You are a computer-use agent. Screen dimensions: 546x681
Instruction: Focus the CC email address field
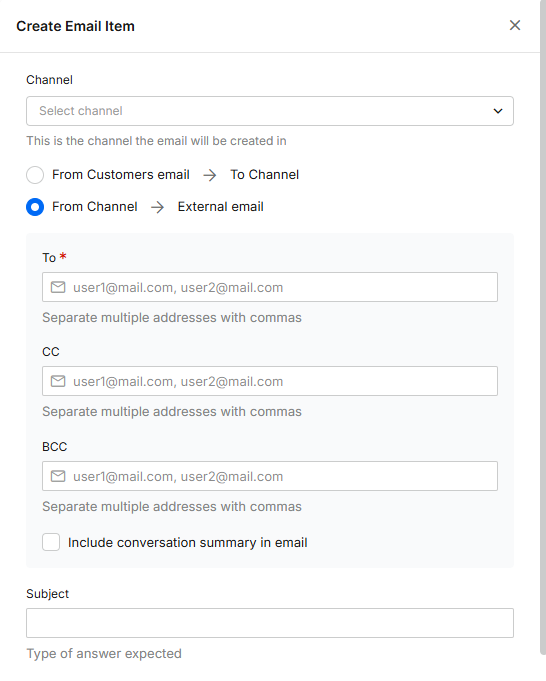click(x=270, y=381)
